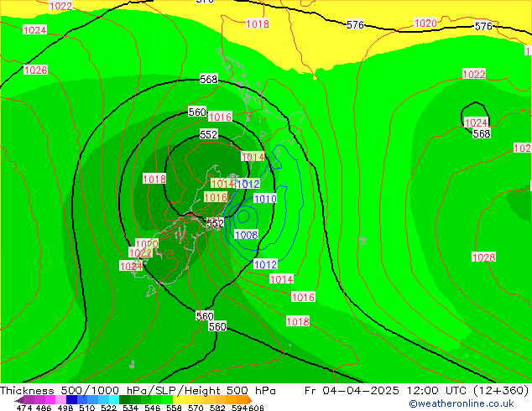Select the red 1028 isobar label
The height and width of the screenshot is (411, 532).
[x=483, y=257]
